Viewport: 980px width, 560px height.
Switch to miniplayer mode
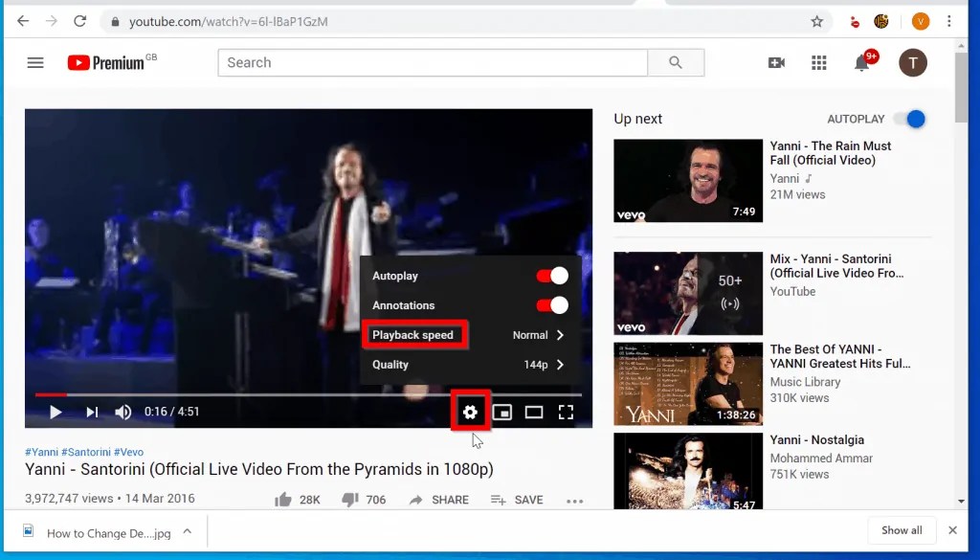(502, 412)
